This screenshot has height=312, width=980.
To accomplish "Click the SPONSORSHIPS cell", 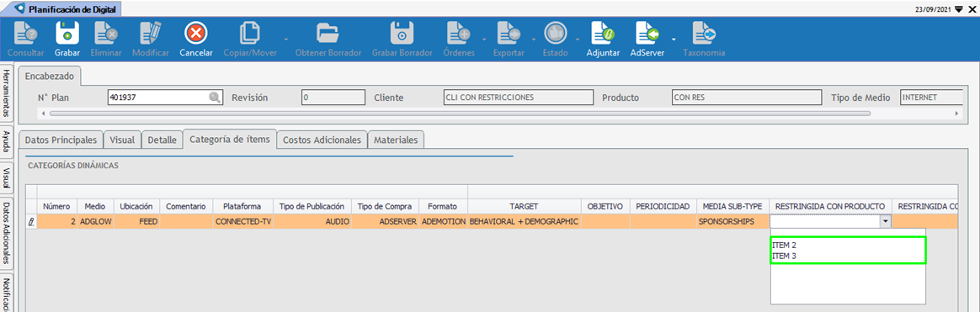I will tap(732, 221).
